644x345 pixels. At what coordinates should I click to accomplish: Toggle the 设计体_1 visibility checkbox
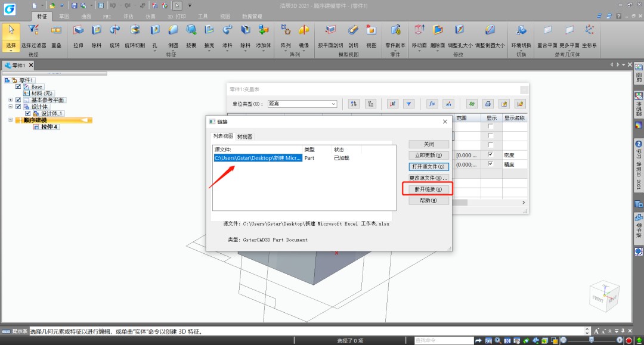click(x=28, y=113)
